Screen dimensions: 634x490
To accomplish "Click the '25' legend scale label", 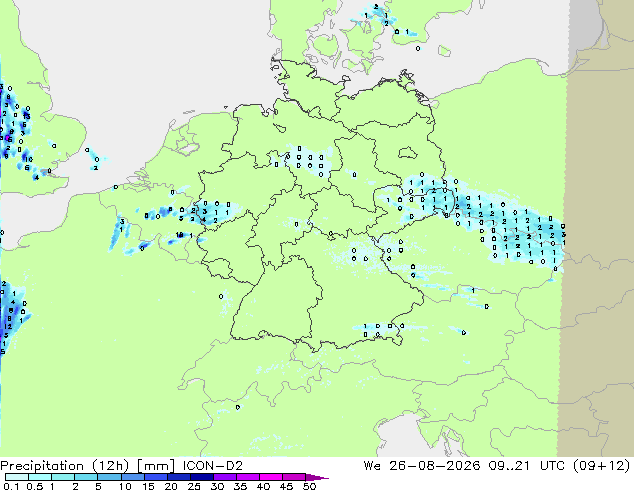I will click(194, 486).
